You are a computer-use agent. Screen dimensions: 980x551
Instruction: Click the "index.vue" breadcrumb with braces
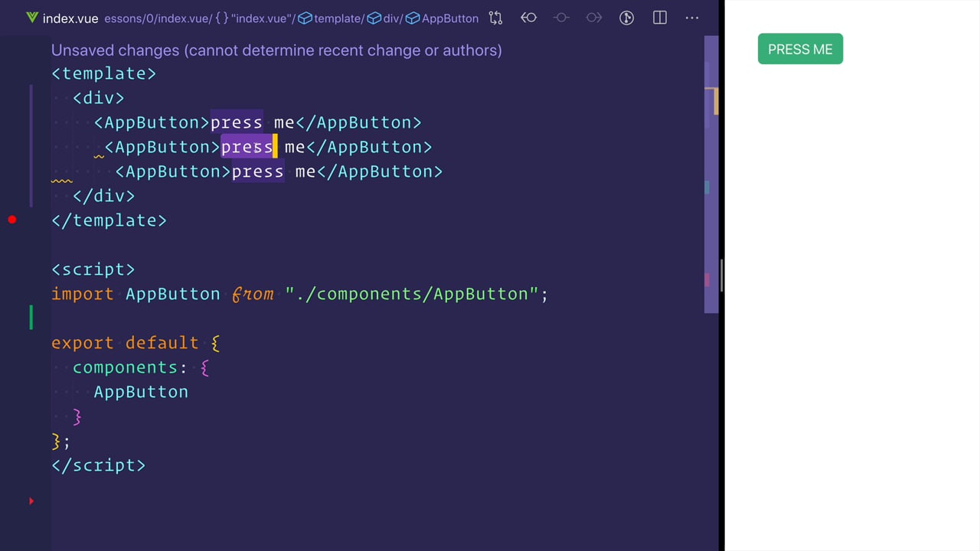tap(255, 18)
